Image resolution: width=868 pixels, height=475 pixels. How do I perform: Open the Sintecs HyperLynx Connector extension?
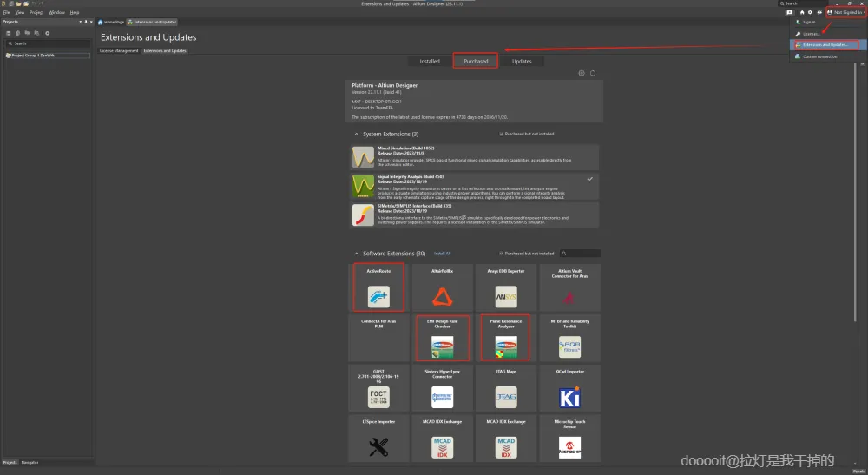[x=443, y=388]
